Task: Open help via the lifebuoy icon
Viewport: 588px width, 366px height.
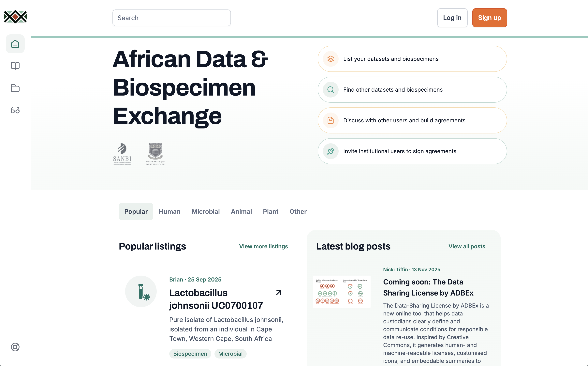Action: [x=15, y=347]
